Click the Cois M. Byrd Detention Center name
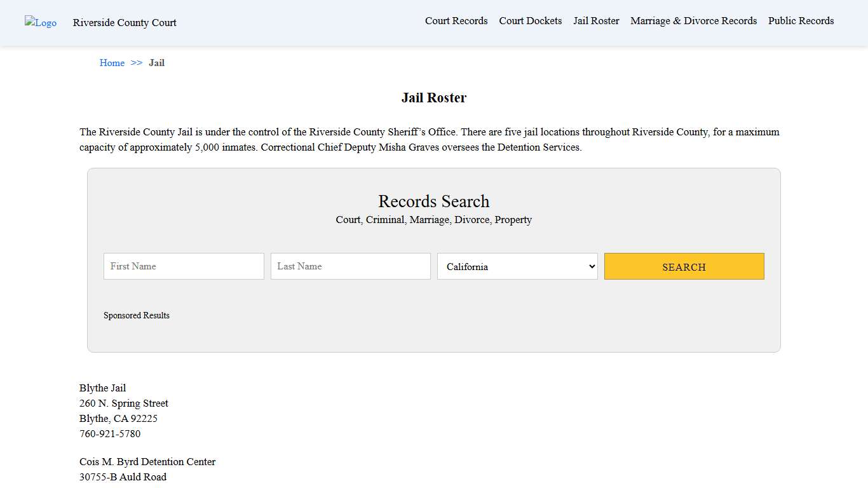868x488 pixels. pyautogui.click(x=147, y=461)
